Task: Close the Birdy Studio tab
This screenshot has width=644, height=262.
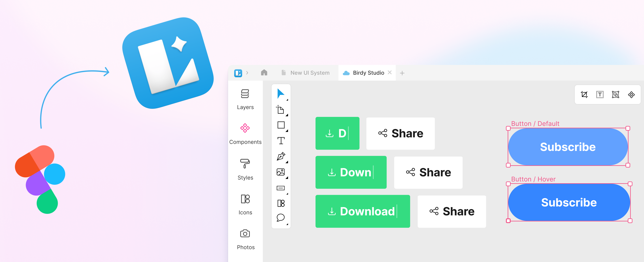Action: tap(390, 72)
